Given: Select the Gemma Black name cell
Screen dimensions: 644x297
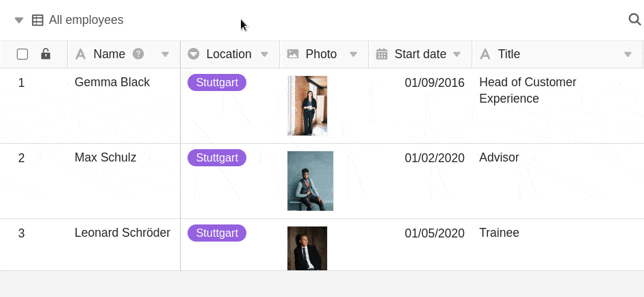Looking at the screenshot, I should tap(112, 83).
